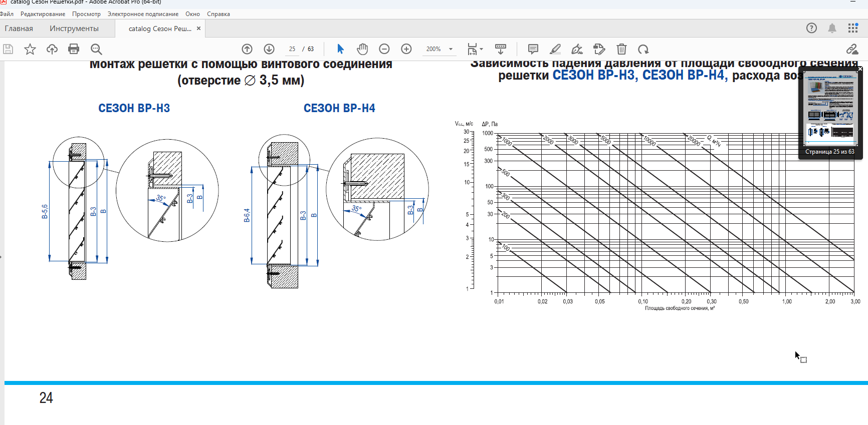
Task: Go to the previous page with the up arrow
Action: 247,49
